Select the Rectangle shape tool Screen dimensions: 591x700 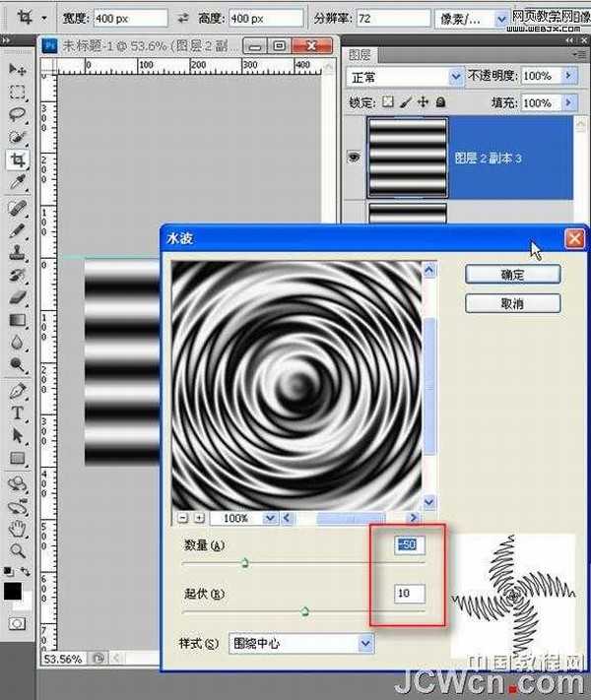point(18,458)
